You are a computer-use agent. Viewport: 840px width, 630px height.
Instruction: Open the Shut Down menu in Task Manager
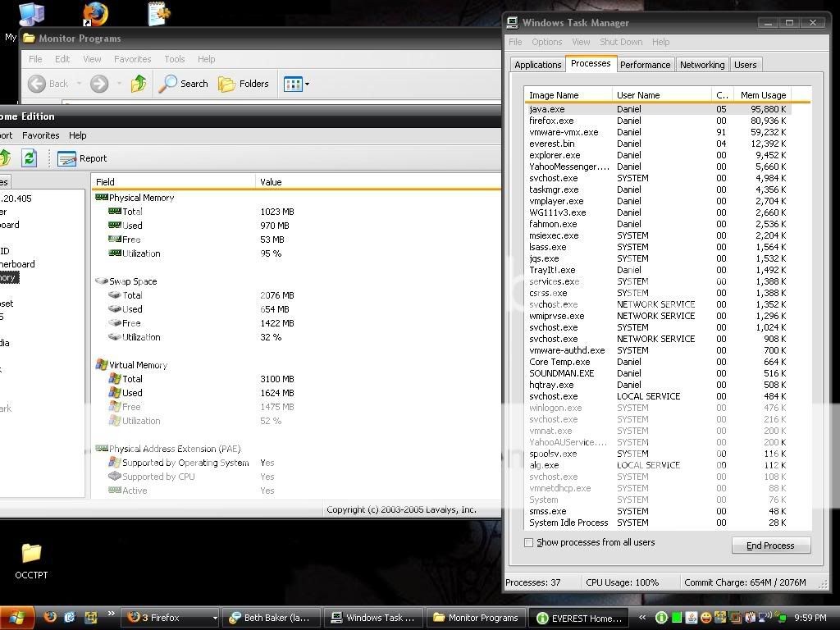[621, 42]
